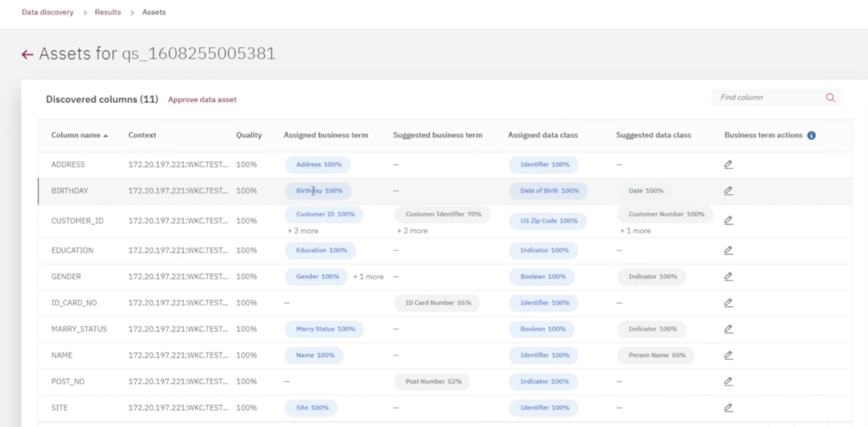The height and width of the screenshot is (427, 868).
Task: Click Identifier 100% tag in NAME row
Action: click(x=544, y=355)
